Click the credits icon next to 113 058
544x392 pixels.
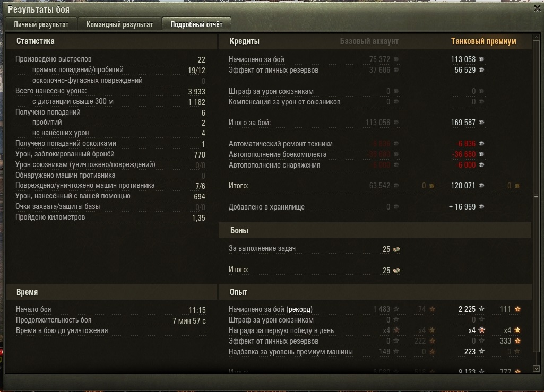click(x=481, y=59)
